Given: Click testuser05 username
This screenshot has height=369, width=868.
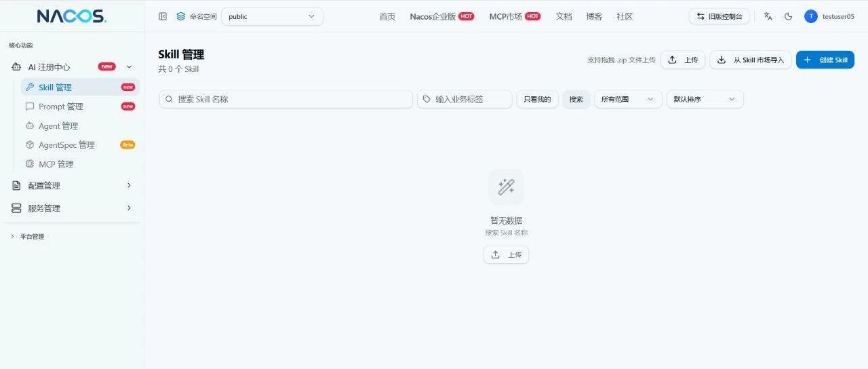Looking at the screenshot, I should pos(838,16).
